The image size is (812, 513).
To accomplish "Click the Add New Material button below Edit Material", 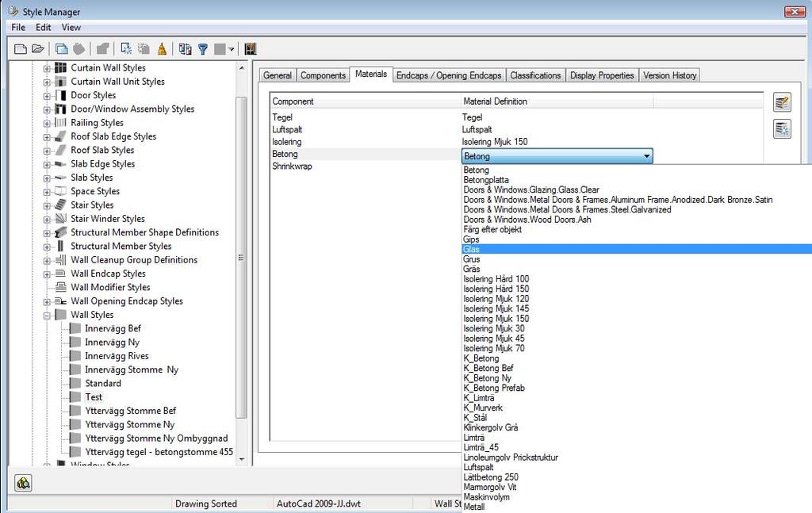I will click(x=782, y=128).
